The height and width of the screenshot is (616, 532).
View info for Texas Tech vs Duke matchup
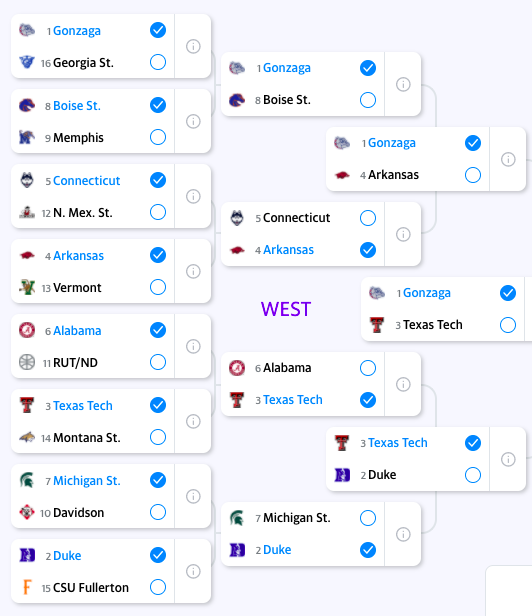[x=508, y=459]
